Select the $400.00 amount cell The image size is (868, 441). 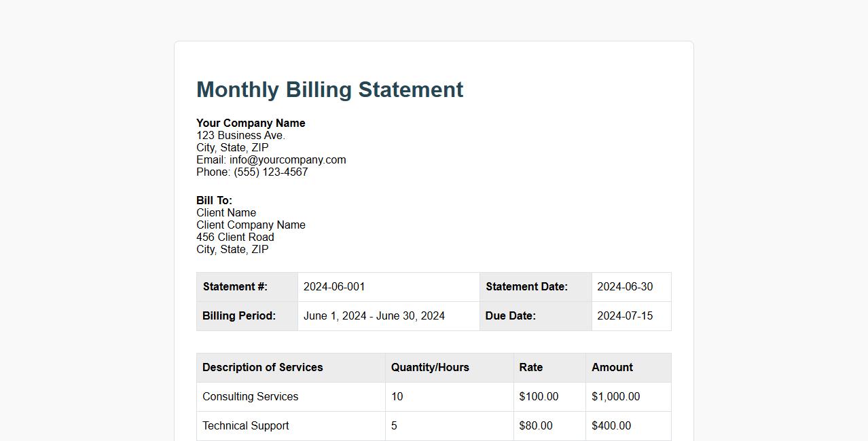coord(611,425)
